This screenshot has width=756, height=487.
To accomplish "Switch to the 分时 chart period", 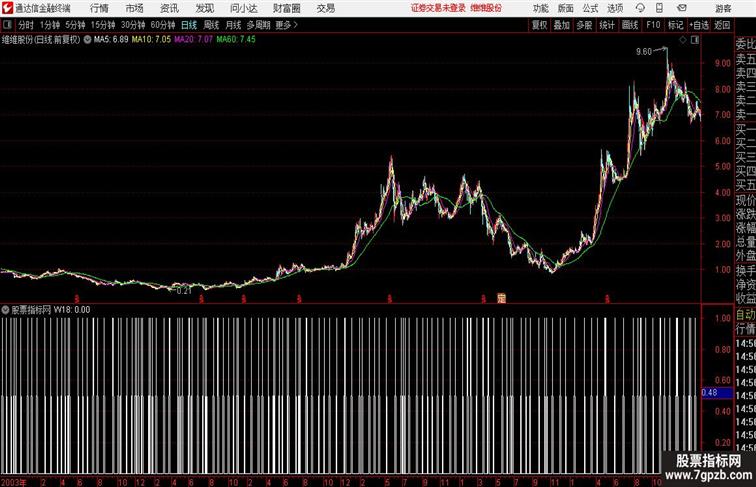I will coord(26,25).
